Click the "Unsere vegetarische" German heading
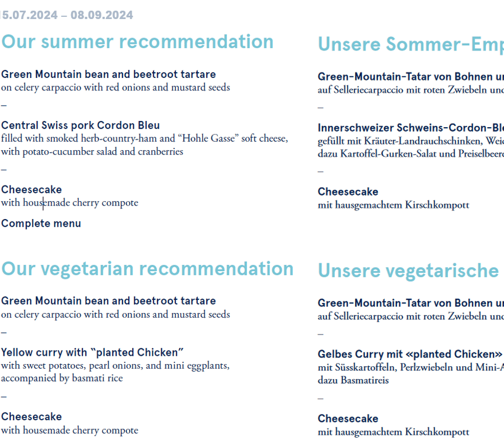The height and width of the screenshot is (442, 504). pyautogui.click(x=408, y=271)
